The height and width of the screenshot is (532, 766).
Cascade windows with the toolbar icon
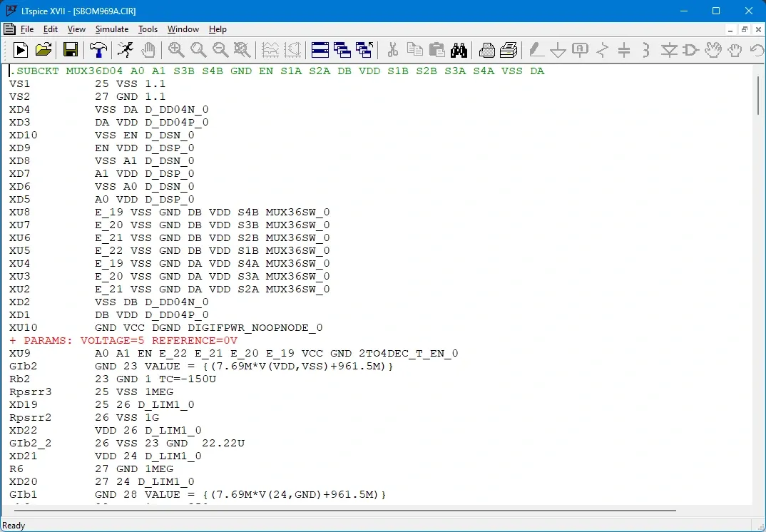tap(342, 50)
